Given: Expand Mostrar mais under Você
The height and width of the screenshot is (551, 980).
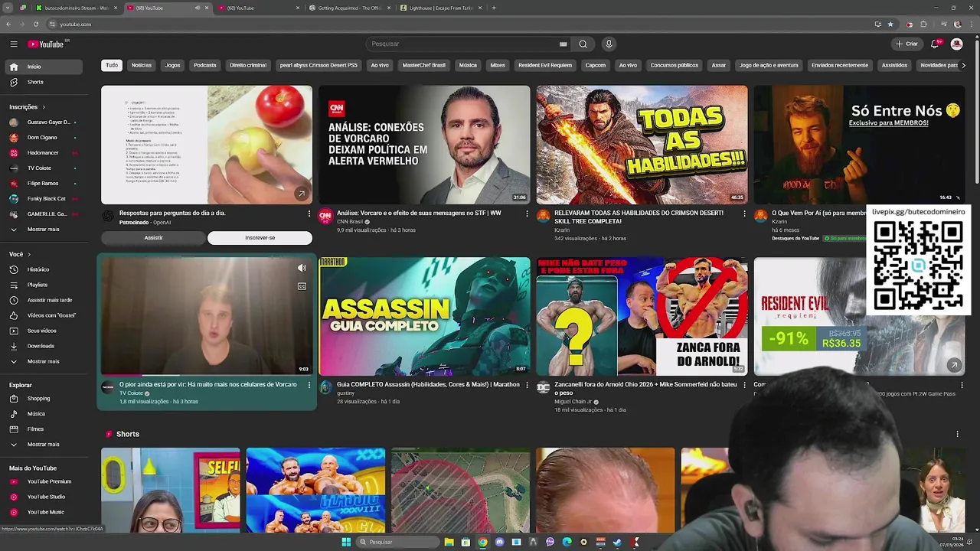Looking at the screenshot, I should pyautogui.click(x=42, y=361).
